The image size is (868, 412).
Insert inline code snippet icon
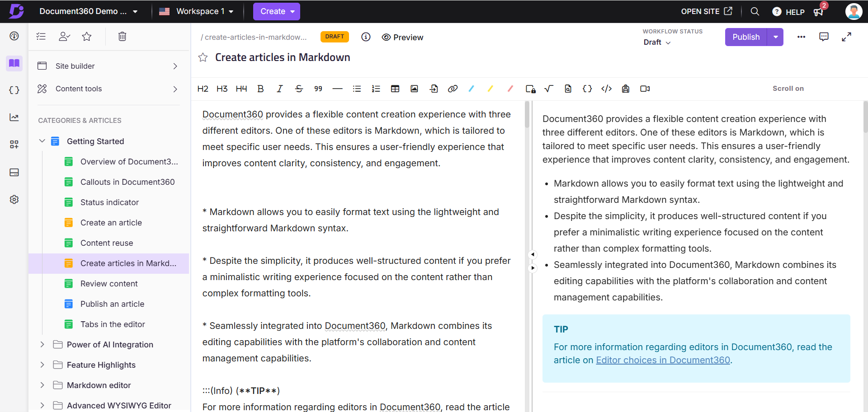(607, 89)
